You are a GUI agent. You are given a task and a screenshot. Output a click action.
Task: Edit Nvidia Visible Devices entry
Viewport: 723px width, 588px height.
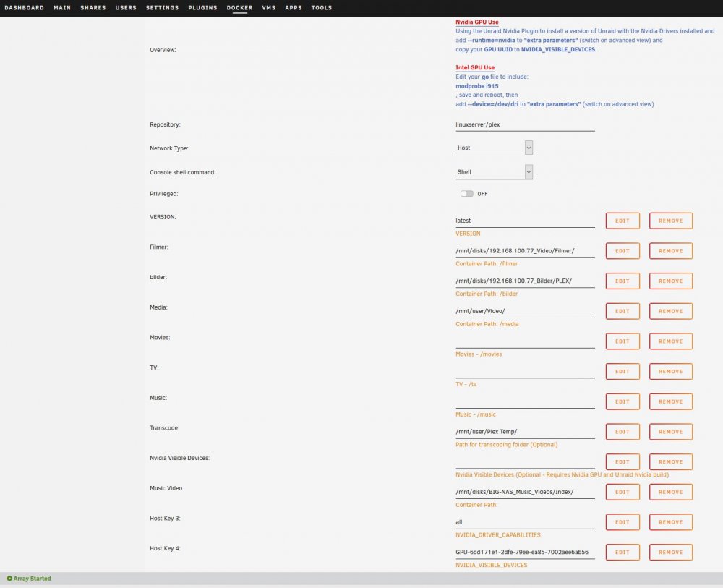(623, 461)
